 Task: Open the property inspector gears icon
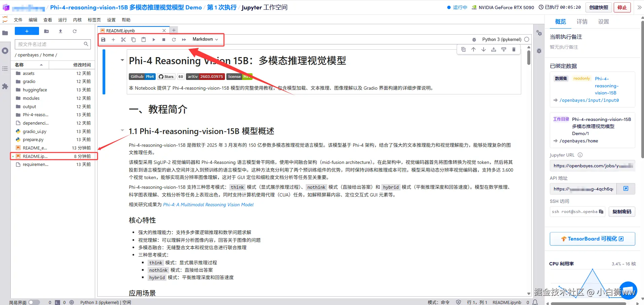coord(539,33)
